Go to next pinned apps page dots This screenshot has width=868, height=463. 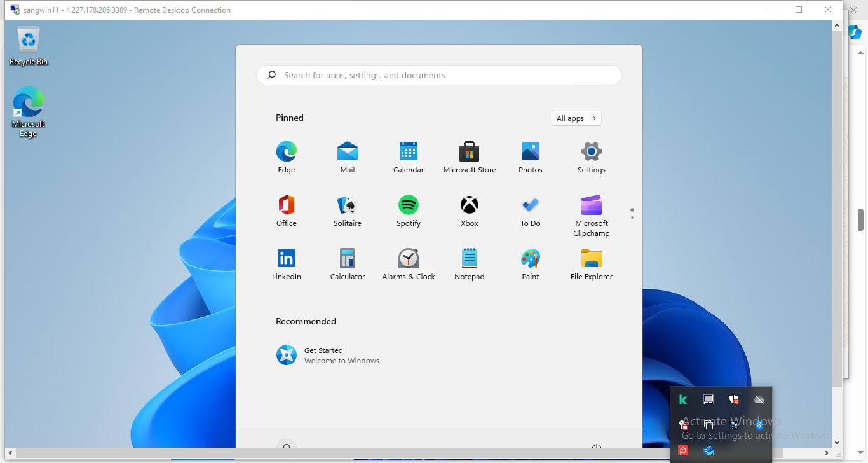point(632,218)
